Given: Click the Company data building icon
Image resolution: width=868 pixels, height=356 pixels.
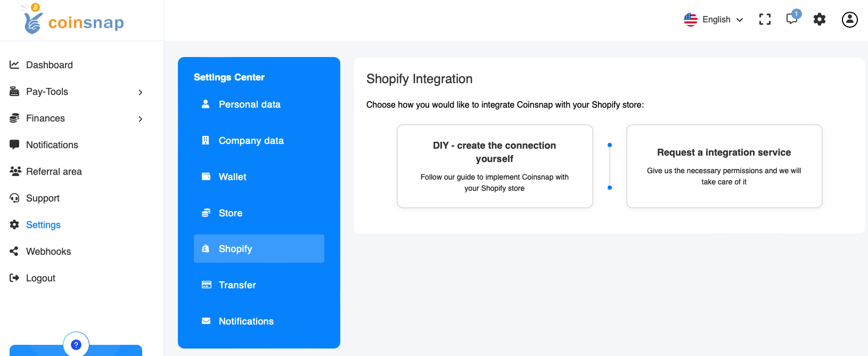Looking at the screenshot, I should [206, 140].
